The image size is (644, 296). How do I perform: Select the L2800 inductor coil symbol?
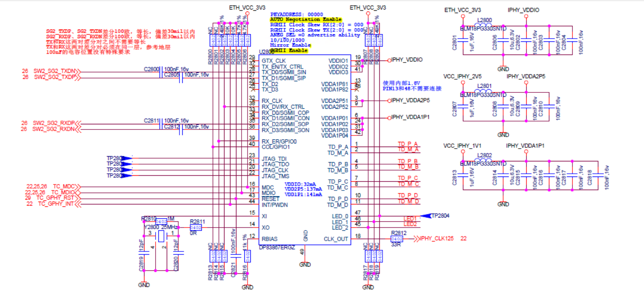[x=484, y=25]
